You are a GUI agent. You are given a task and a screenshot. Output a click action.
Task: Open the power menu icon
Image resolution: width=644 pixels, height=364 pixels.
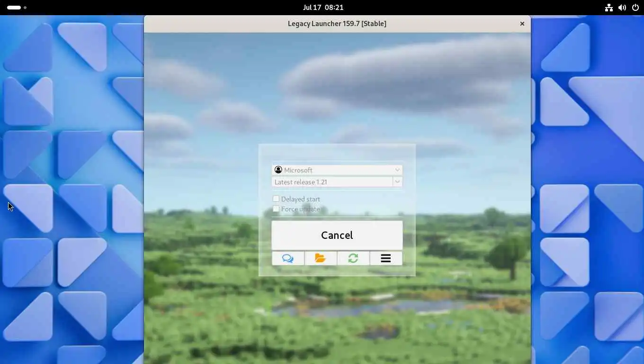point(635,8)
